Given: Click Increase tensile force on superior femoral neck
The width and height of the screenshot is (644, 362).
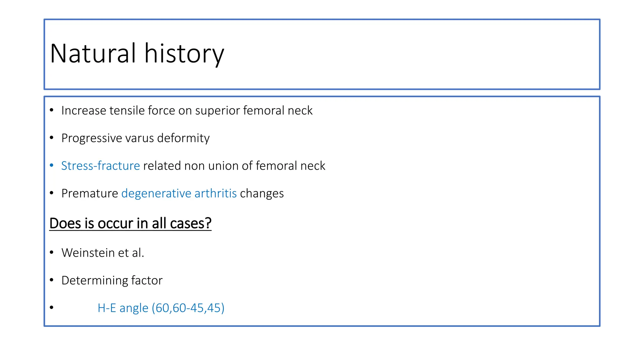Looking at the screenshot, I should [x=187, y=111].
